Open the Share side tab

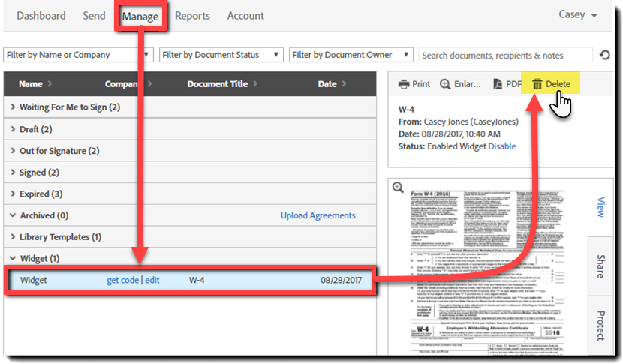tap(600, 266)
